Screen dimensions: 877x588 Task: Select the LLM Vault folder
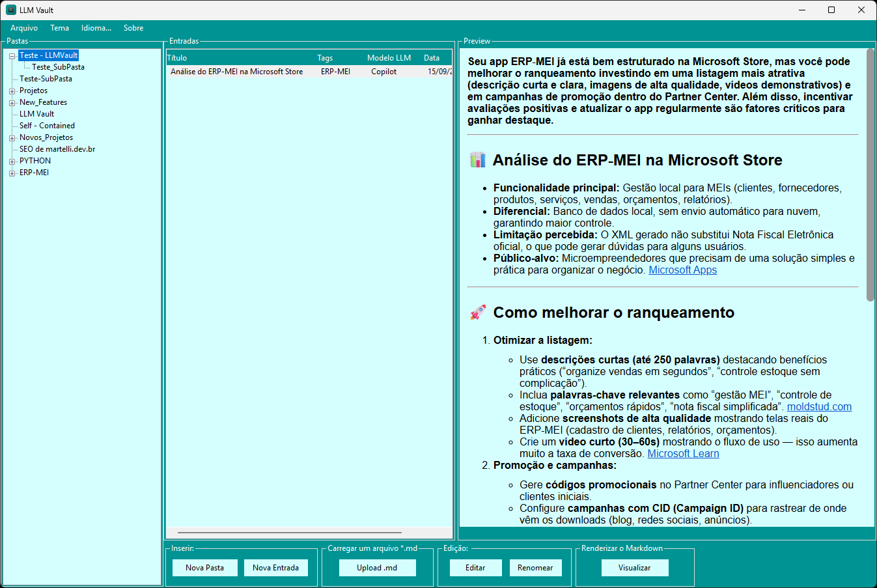(36, 114)
